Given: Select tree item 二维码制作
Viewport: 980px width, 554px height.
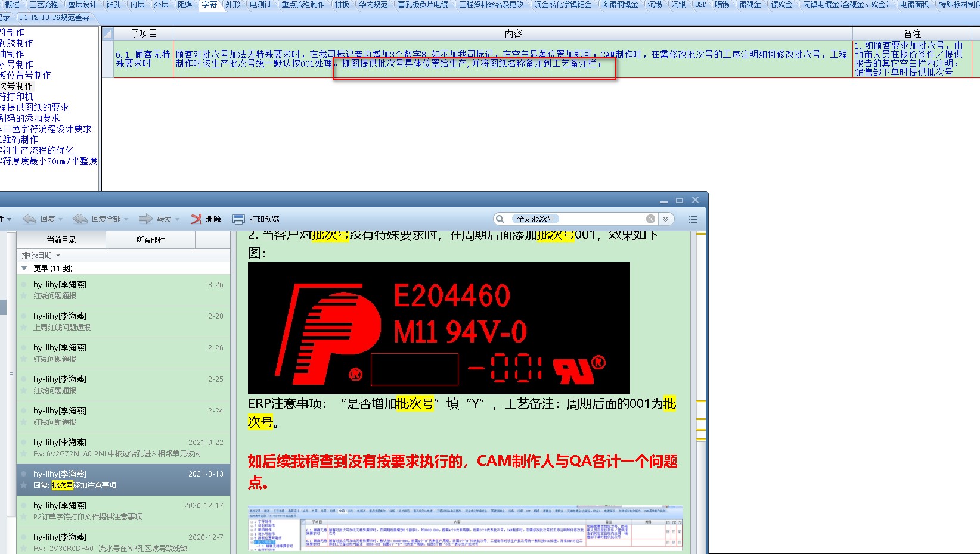Looking at the screenshot, I should pos(18,139).
